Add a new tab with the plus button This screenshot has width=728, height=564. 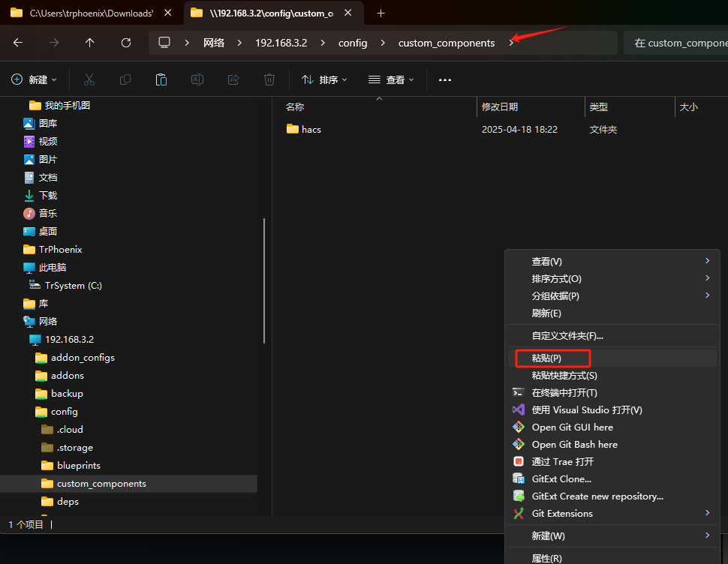coord(381,13)
